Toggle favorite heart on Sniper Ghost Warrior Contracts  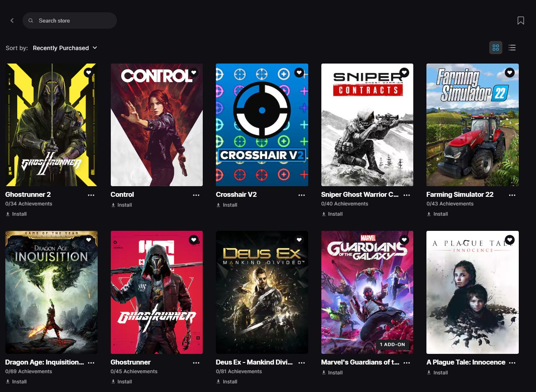click(x=404, y=73)
